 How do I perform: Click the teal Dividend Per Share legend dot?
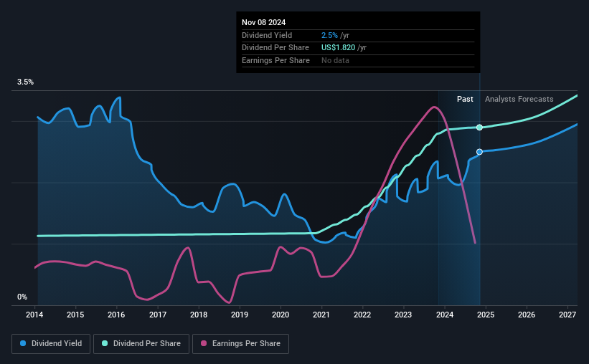pyautogui.click(x=105, y=343)
